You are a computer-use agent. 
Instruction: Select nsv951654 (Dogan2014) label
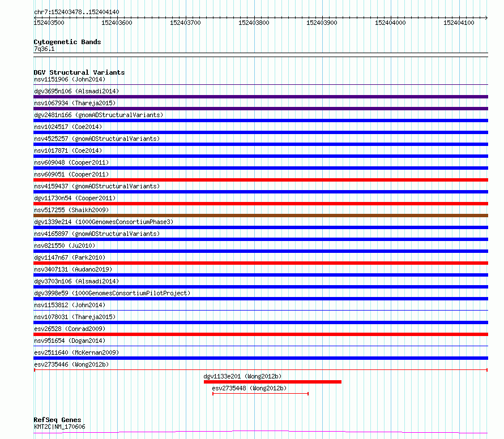point(70,341)
